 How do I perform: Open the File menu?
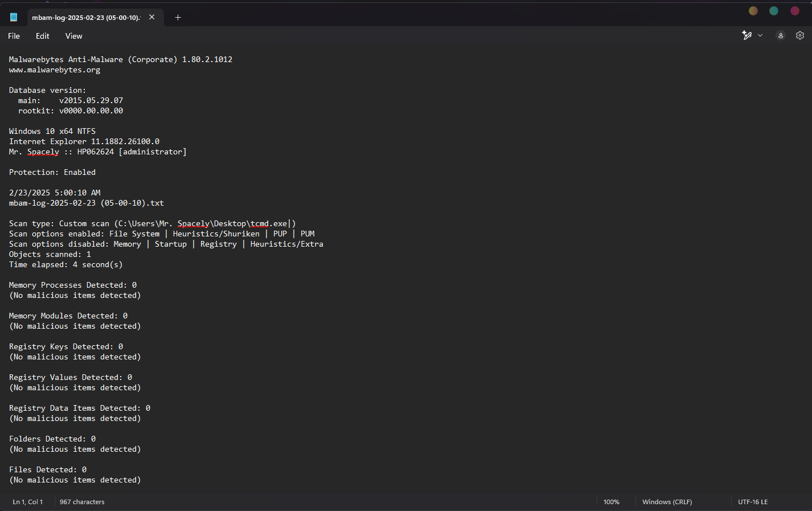coord(14,36)
